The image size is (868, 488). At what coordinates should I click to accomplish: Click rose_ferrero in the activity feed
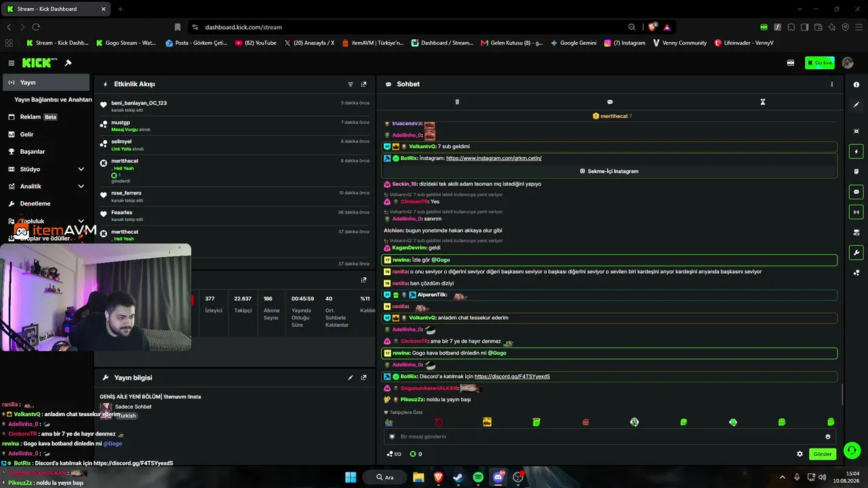coord(126,193)
